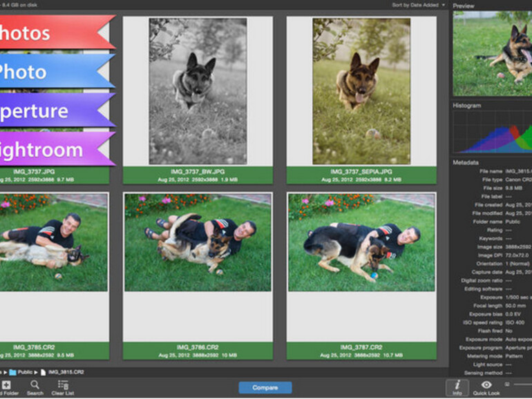Click the IMG_3785.CR2 file name label
Viewport: 532px width, 399px height.
click(34, 347)
